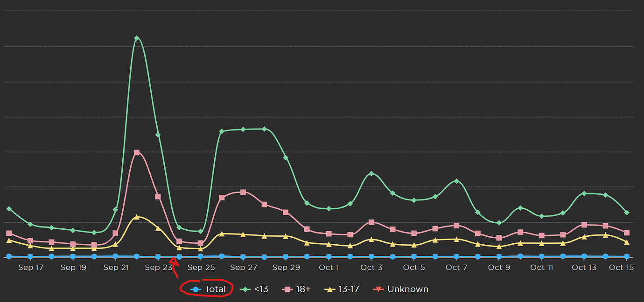Click the Oct 1 axis label
The height and width of the screenshot is (302, 644).
(329, 267)
